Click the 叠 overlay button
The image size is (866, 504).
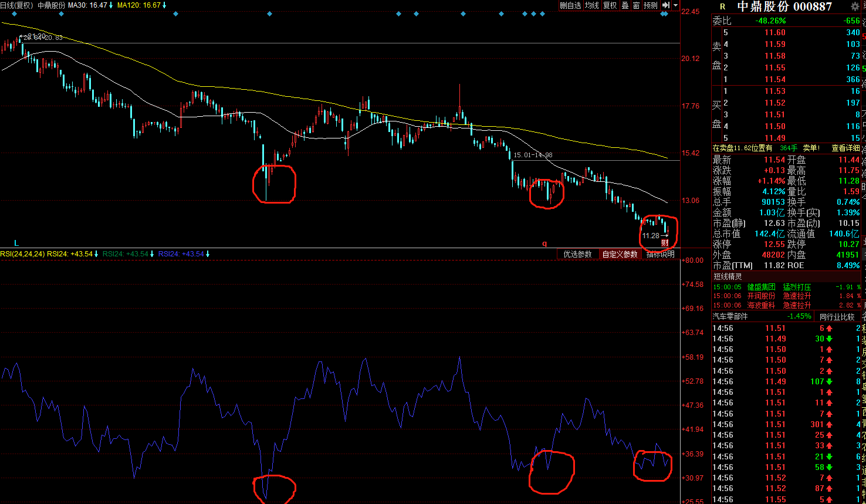[625, 5]
